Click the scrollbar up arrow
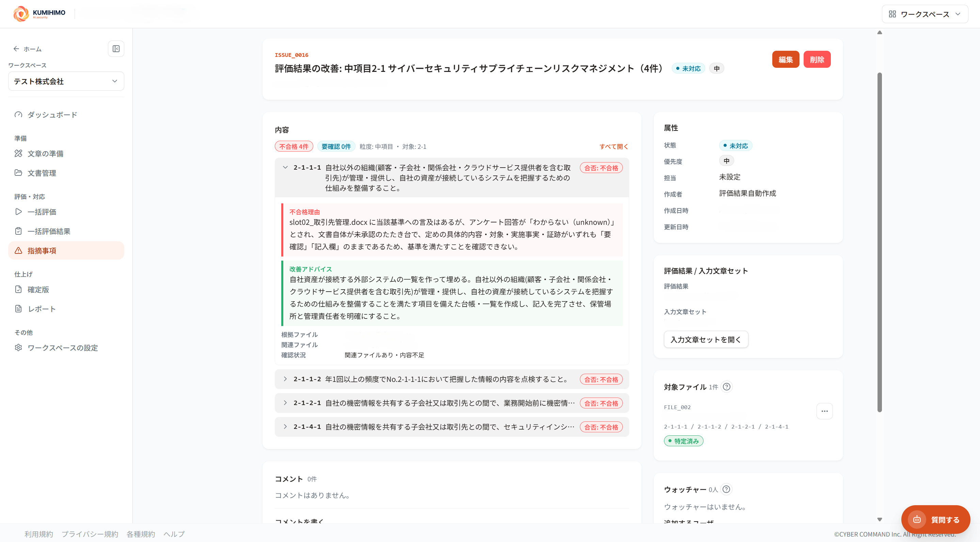The image size is (980, 542). pyautogui.click(x=880, y=32)
